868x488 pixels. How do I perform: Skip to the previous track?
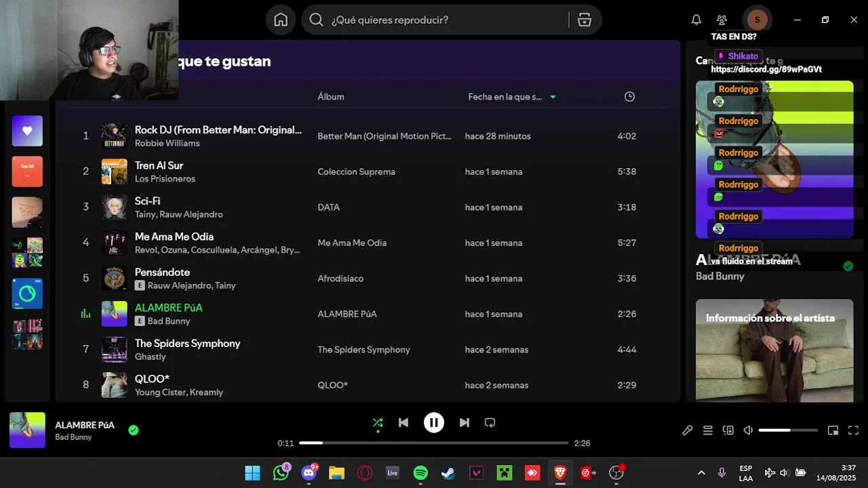pos(403,422)
